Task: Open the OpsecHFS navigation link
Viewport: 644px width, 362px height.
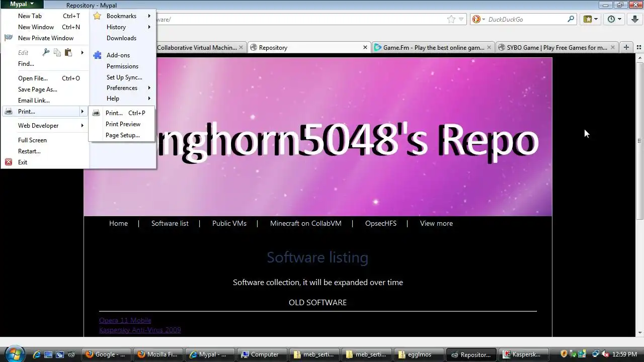Action: click(x=381, y=223)
